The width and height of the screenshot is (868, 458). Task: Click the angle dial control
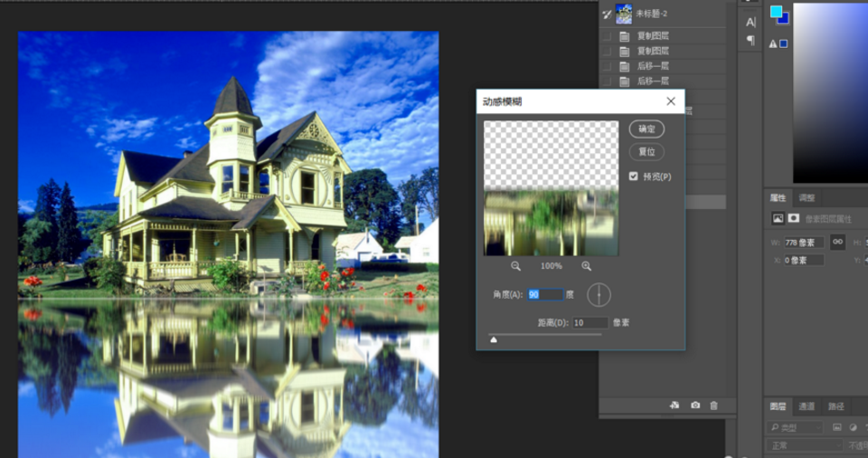coord(599,295)
